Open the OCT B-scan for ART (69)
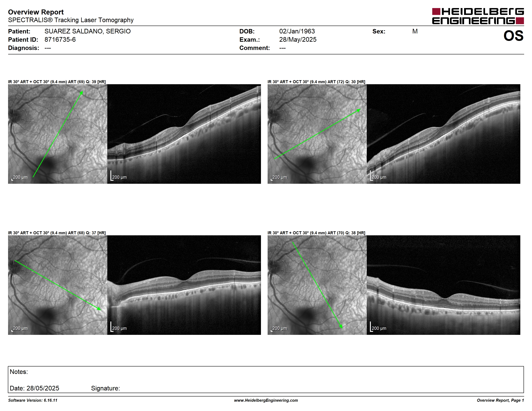 (x=184, y=134)
